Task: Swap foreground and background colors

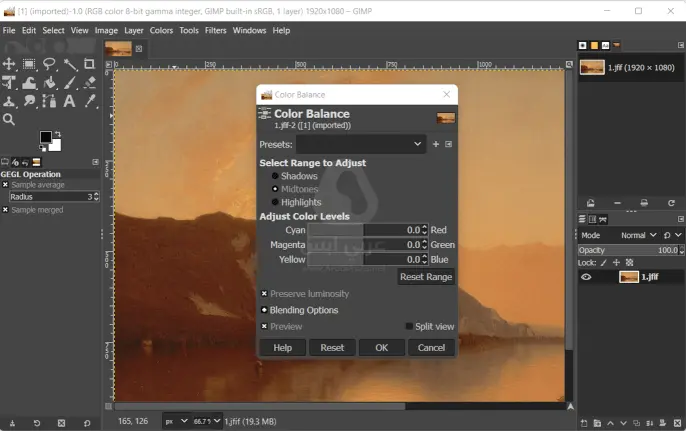Action: [x=57, y=134]
